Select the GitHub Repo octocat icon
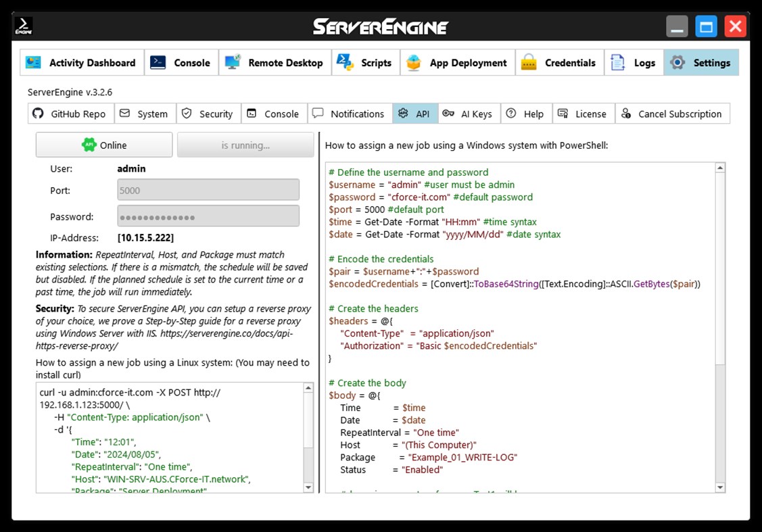The image size is (762, 532). tap(38, 113)
